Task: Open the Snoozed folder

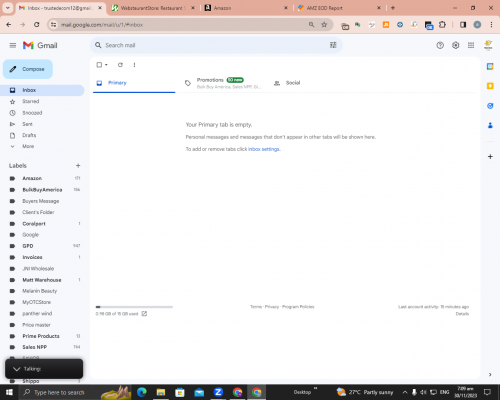Action: click(x=32, y=113)
